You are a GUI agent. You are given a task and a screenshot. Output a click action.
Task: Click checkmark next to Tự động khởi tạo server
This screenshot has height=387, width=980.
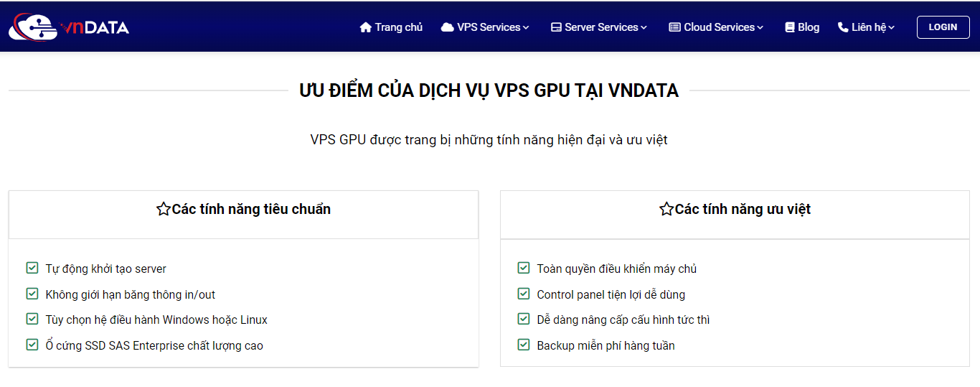[32, 268]
